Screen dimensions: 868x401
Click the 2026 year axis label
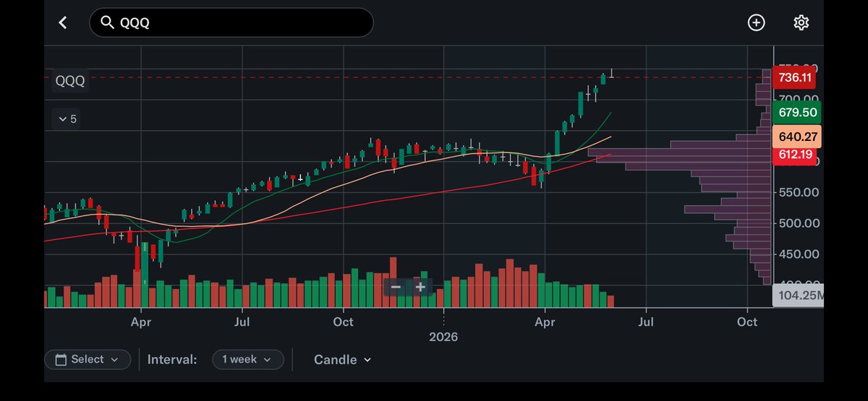pos(443,337)
